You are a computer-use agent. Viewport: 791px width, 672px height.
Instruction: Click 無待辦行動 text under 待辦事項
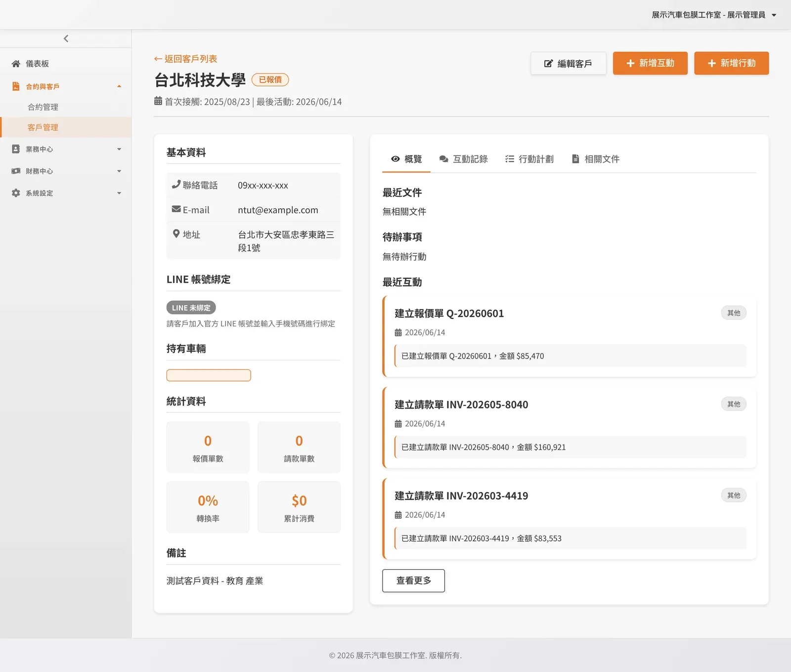[x=404, y=257]
